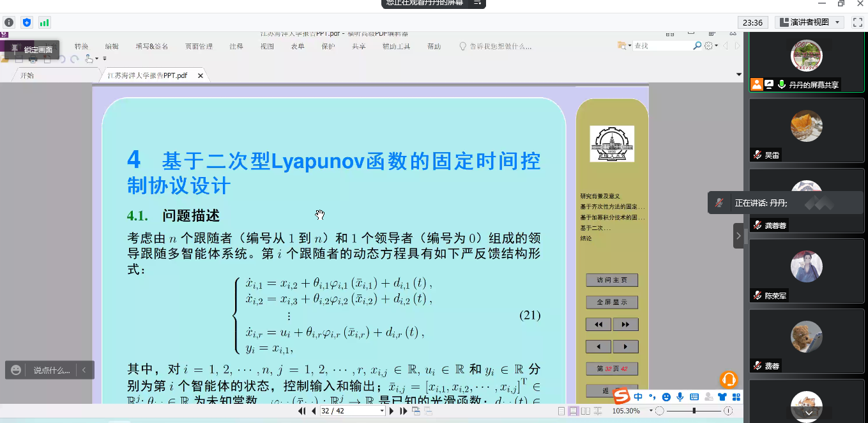Open the 注释 menu
This screenshot has height=423, width=868.
pos(236,47)
